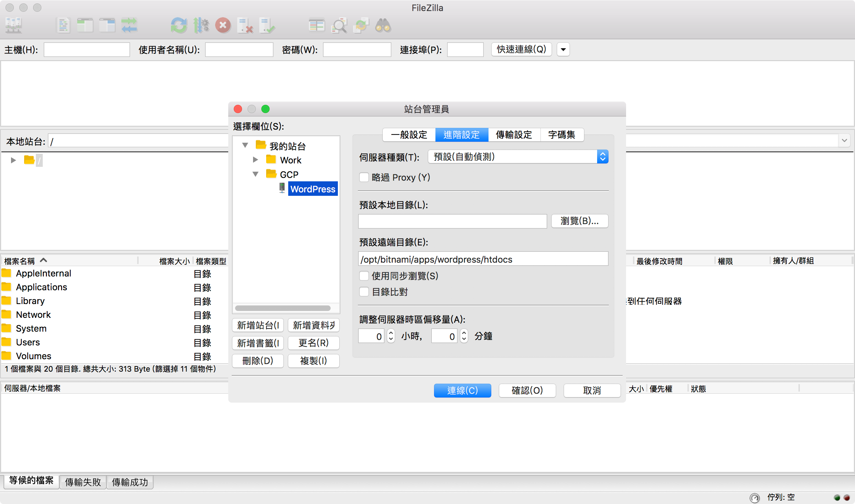Click the cancel current operation icon

[223, 25]
